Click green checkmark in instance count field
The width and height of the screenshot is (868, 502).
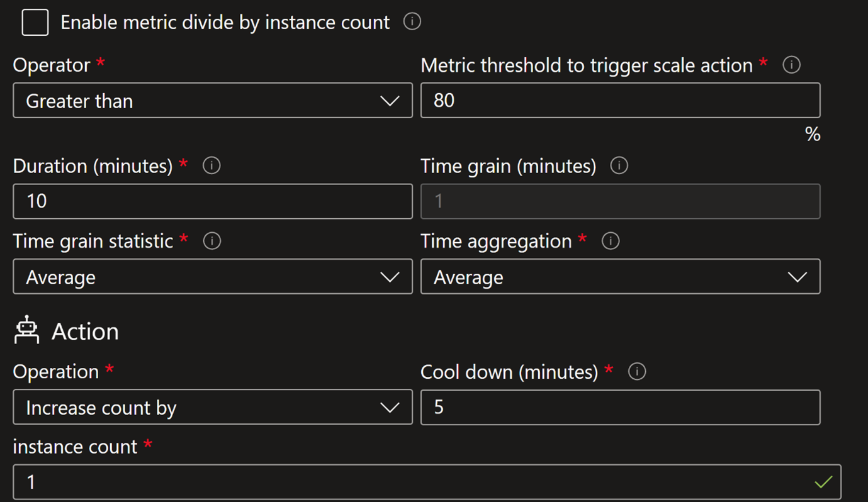(823, 482)
